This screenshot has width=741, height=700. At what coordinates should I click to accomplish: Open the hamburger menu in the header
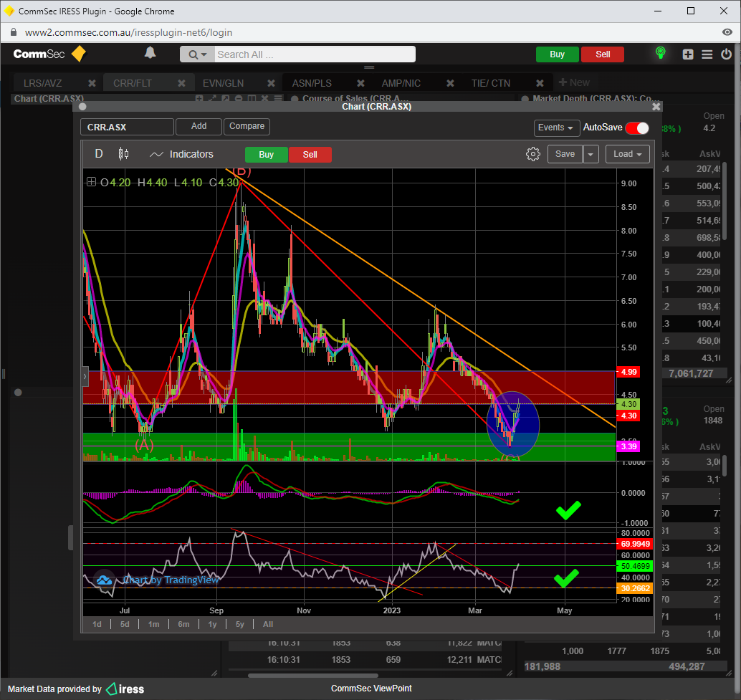click(x=707, y=54)
